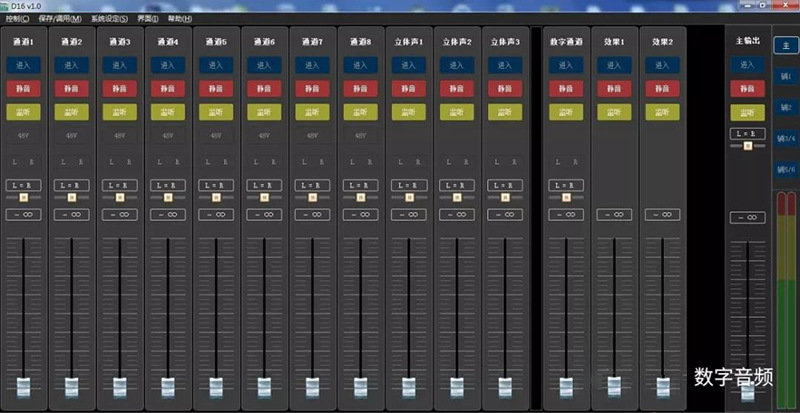800x413 pixels.
Task: Select the 主 mix tab
Action: coord(786,45)
